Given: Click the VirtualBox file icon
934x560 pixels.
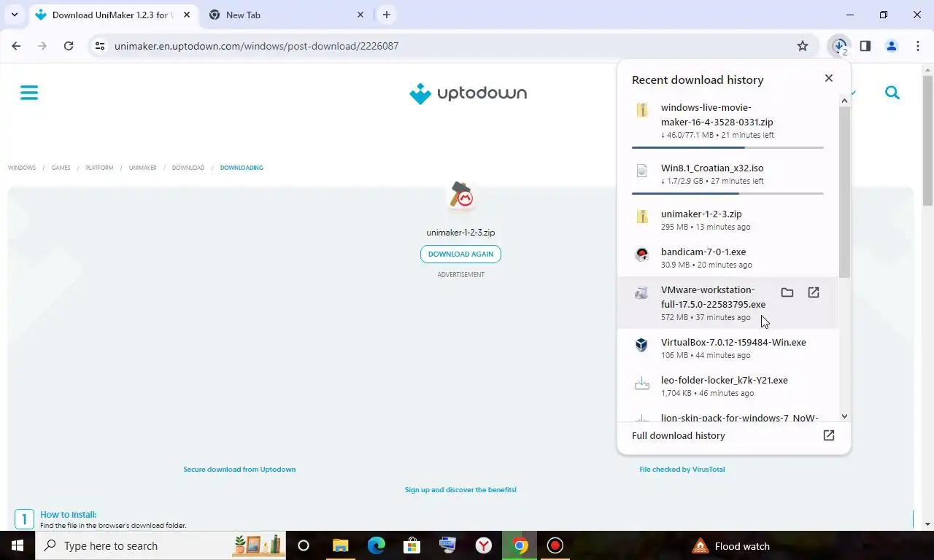Looking at the screenshot, I should (x=641, y=345).
